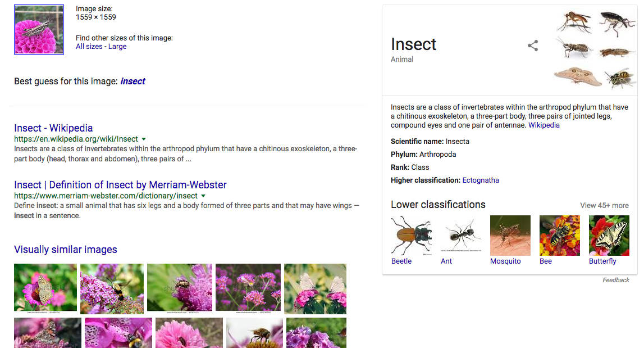Viewport: 644px width, 348px height.
Task: Open the similar image with two white butterflies
Action: pos(315,289)
